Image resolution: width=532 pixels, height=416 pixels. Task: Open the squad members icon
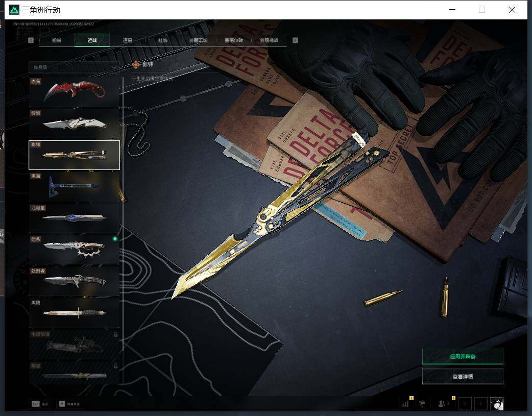pyautogui.click(x=442, y=403)
